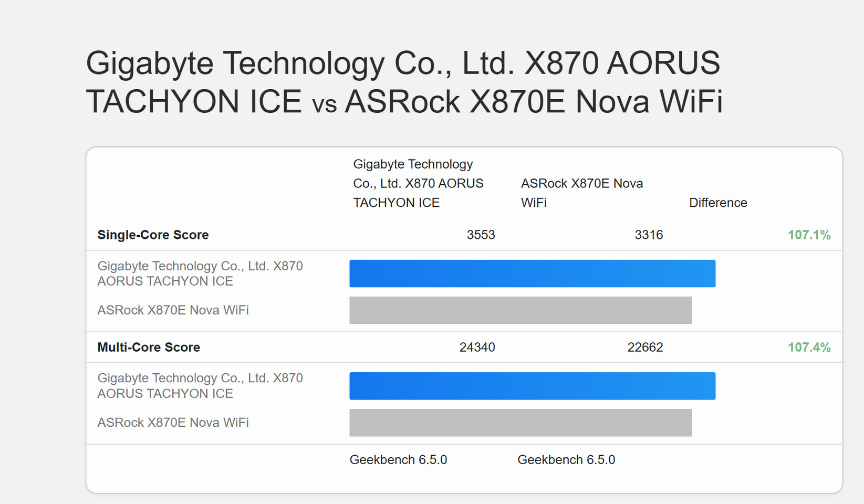Click the Difference column header

pyautogui.click(x=717, y=203)
